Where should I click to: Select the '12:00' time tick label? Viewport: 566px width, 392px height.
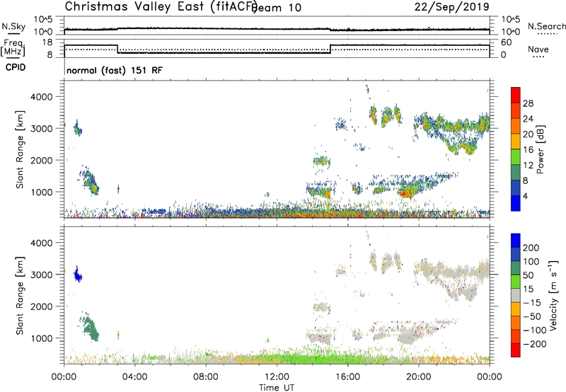click(x=277, y=377)
